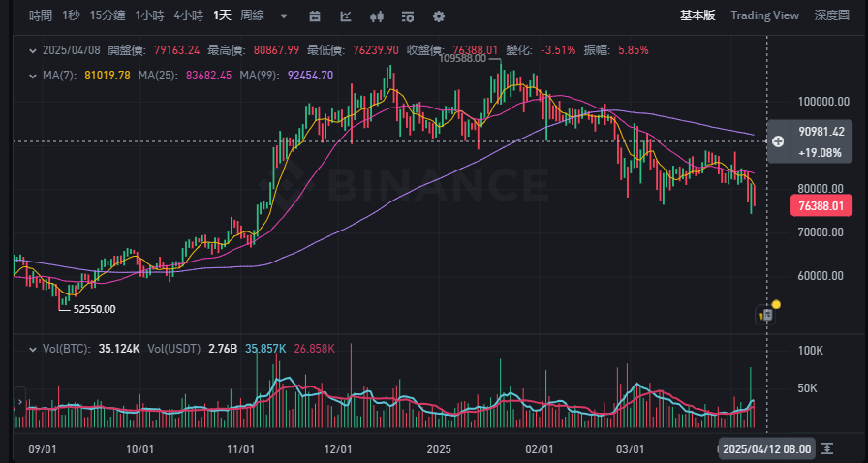868x463 pixels.
Task: Select the 4小時 interval
Action: click(x=188, y=15)
